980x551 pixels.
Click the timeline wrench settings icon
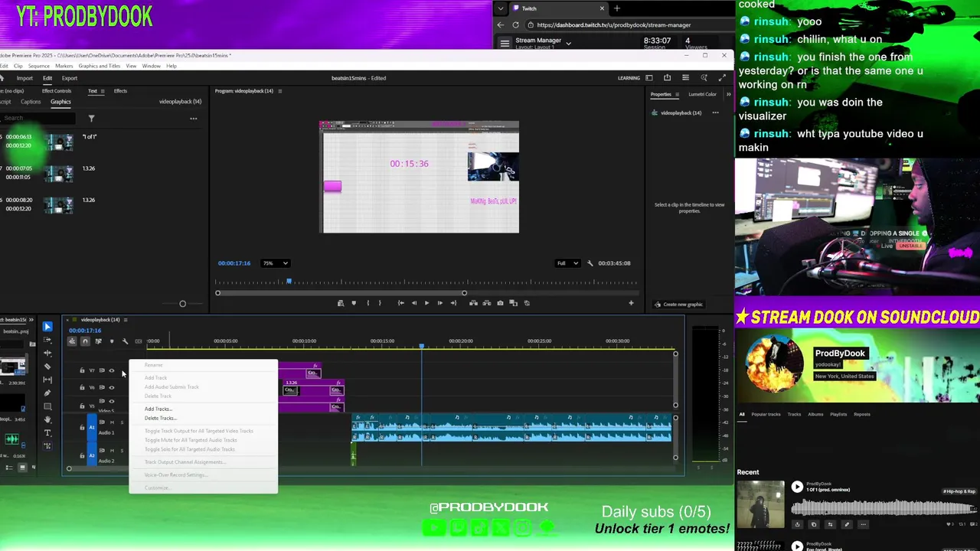125,341
